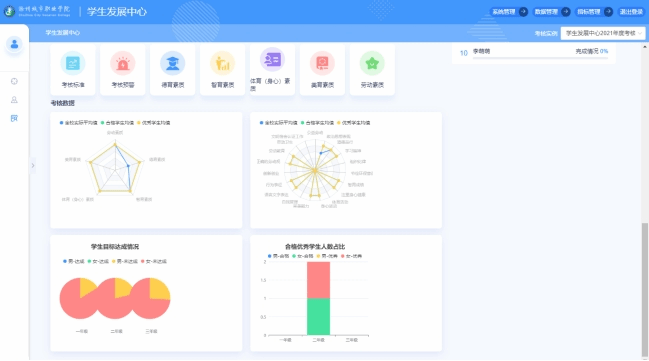Open 系统管理 in the top menu
649x361 pixels.
coord(509,12)
